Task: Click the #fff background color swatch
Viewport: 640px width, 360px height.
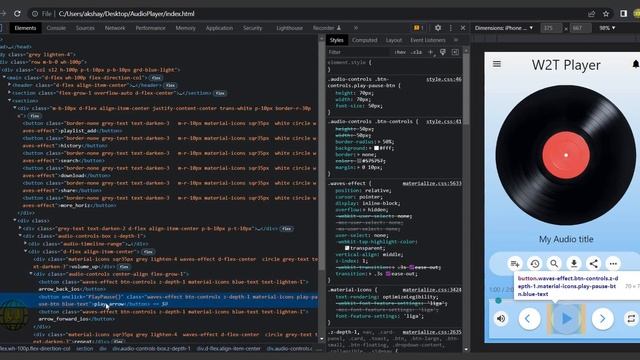Action: pos(376,148)
